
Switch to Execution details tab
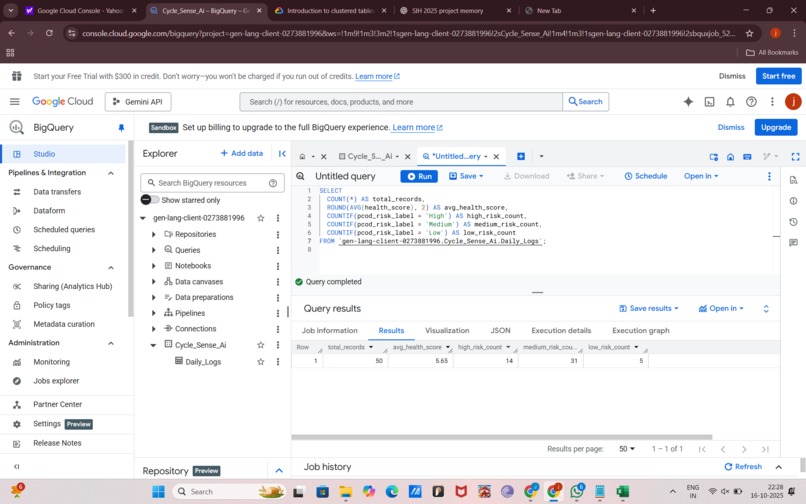[561, 331]
